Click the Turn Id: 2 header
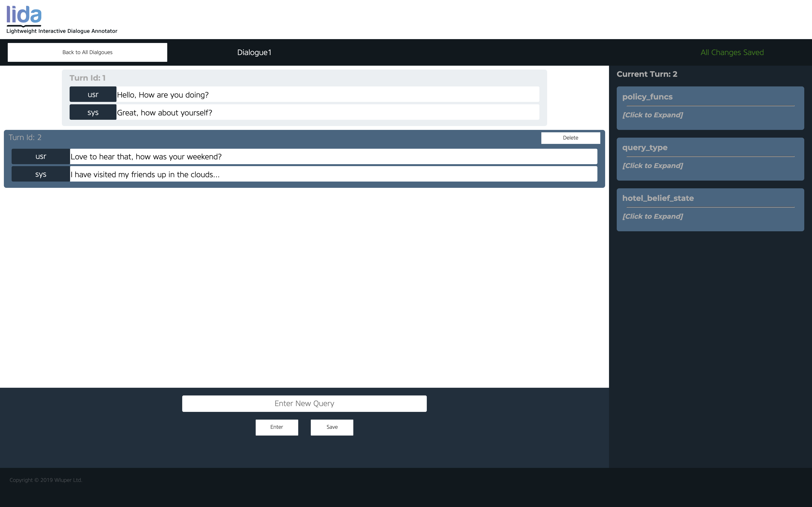812x507 pixels. click(x=25, y=137)
